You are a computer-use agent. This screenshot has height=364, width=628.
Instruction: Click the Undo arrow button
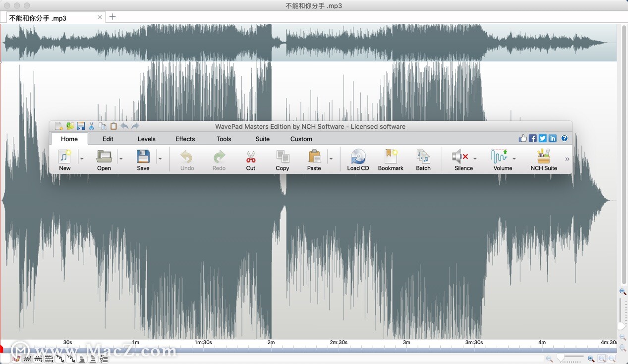pos(187,160)
